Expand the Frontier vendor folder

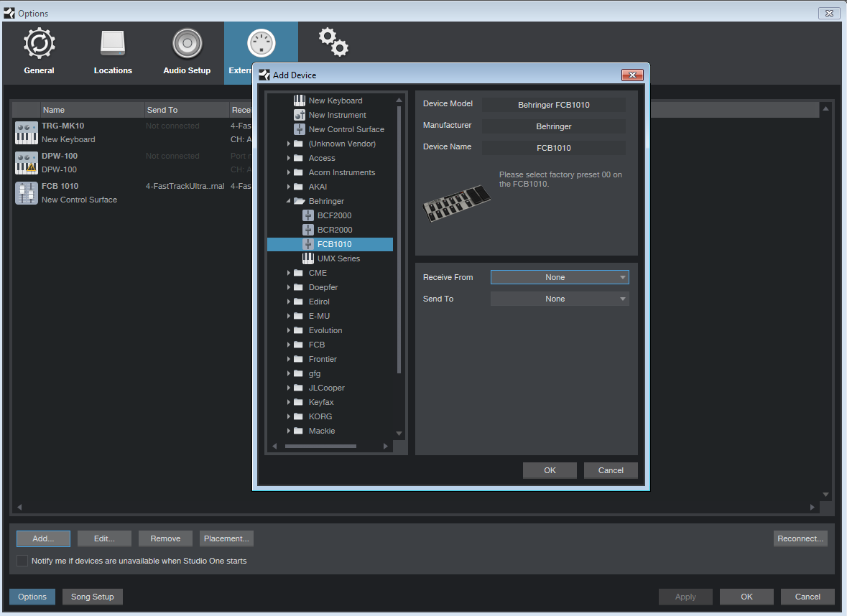(x=289, y=359)
